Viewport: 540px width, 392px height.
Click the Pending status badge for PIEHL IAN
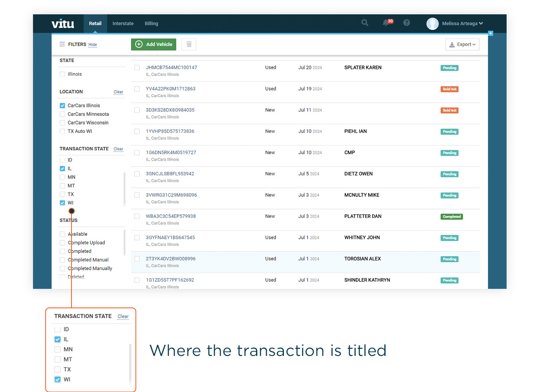pos(449,132)
